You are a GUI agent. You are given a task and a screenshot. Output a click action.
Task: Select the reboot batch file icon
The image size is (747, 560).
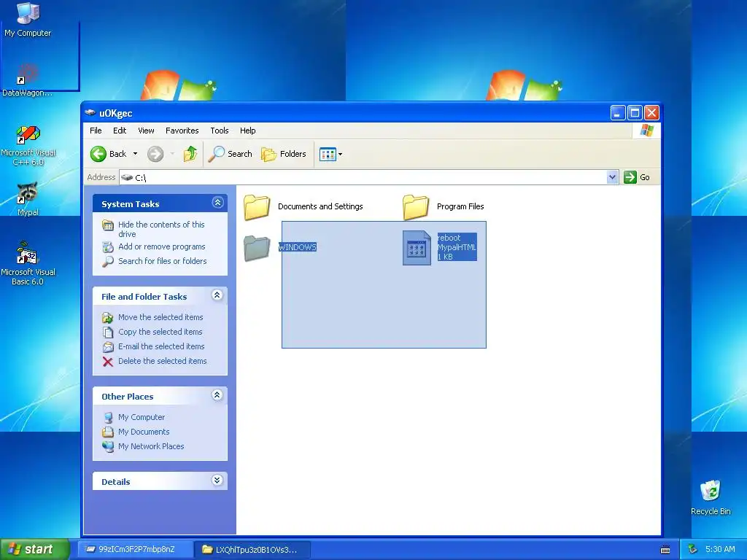click(x=417, y=248)
